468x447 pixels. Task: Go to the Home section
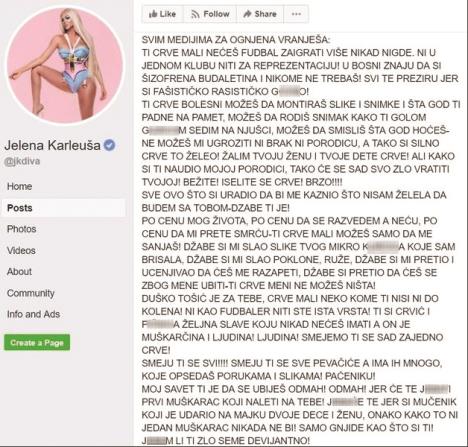tap(20, 186)
